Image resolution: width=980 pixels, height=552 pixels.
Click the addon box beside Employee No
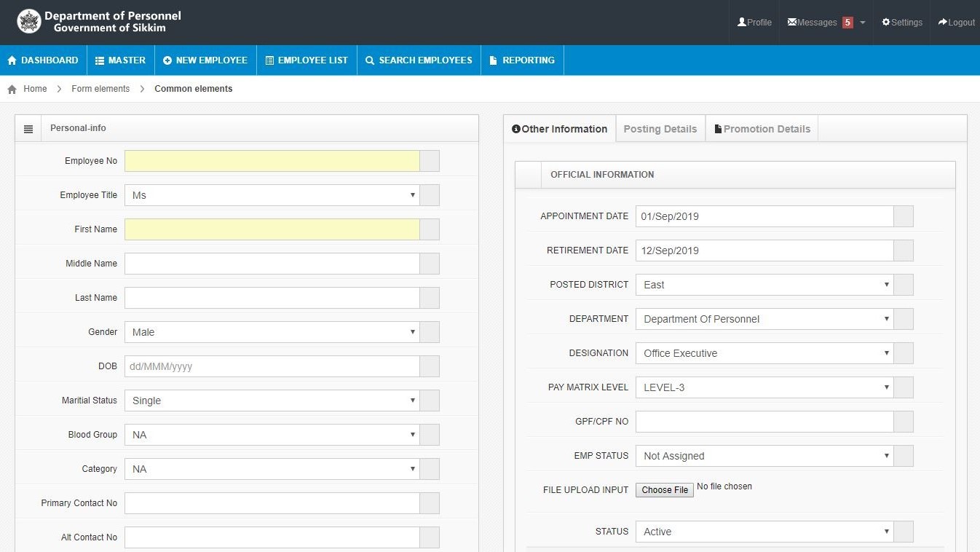click(x=430, y=161)
